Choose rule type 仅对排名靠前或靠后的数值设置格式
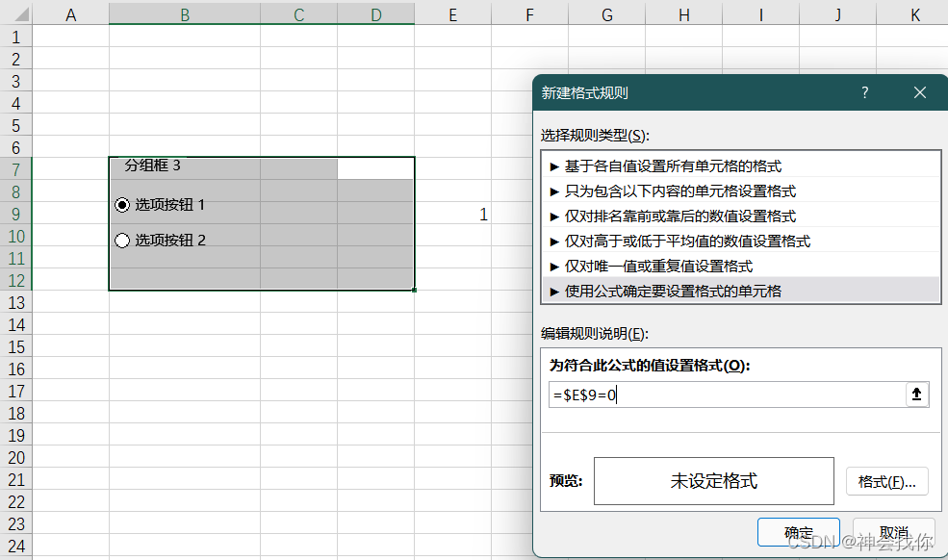 coord(741,216)
